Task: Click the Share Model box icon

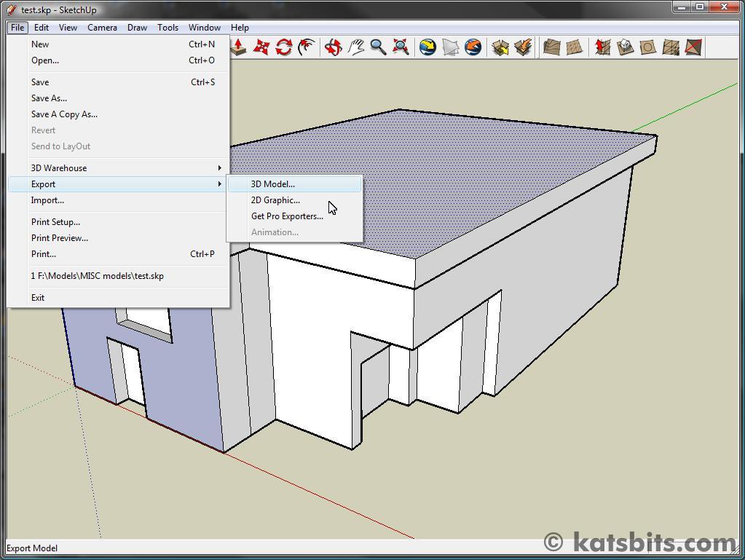Action: (523, 47)
